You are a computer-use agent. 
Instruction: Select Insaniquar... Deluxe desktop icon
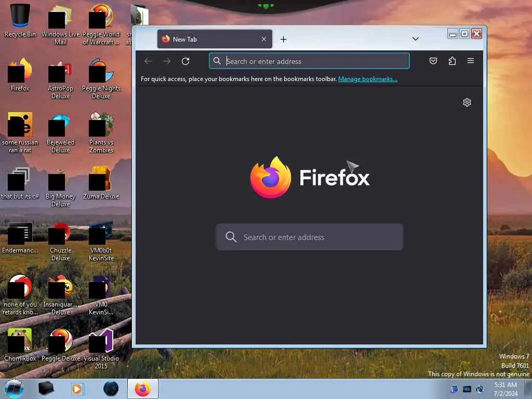(x=60, y=295)
